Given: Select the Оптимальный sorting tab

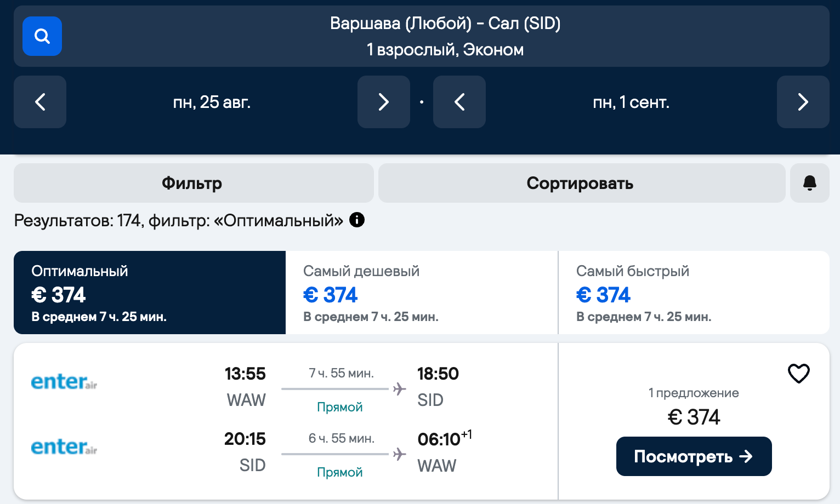Looking at the screenshot, I should coord(149,293).
